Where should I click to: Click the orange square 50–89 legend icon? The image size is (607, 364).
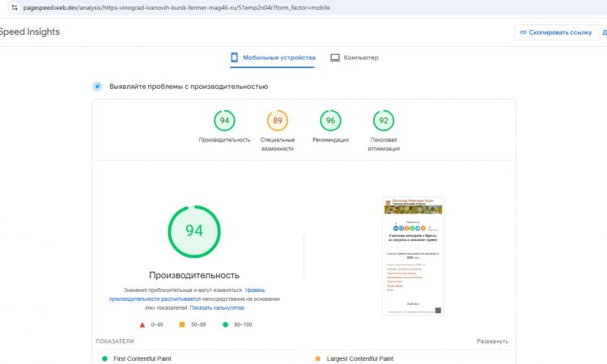coord(182,324)
